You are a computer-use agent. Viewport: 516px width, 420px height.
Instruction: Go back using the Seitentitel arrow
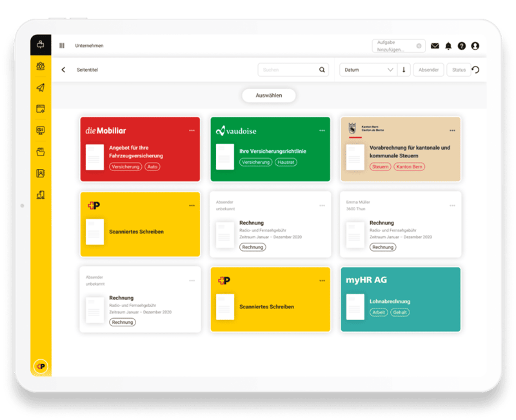(x=63, y=70)
